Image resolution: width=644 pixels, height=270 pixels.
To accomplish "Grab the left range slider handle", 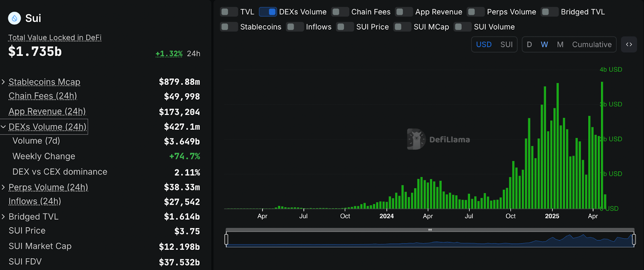I will point(226,239).
